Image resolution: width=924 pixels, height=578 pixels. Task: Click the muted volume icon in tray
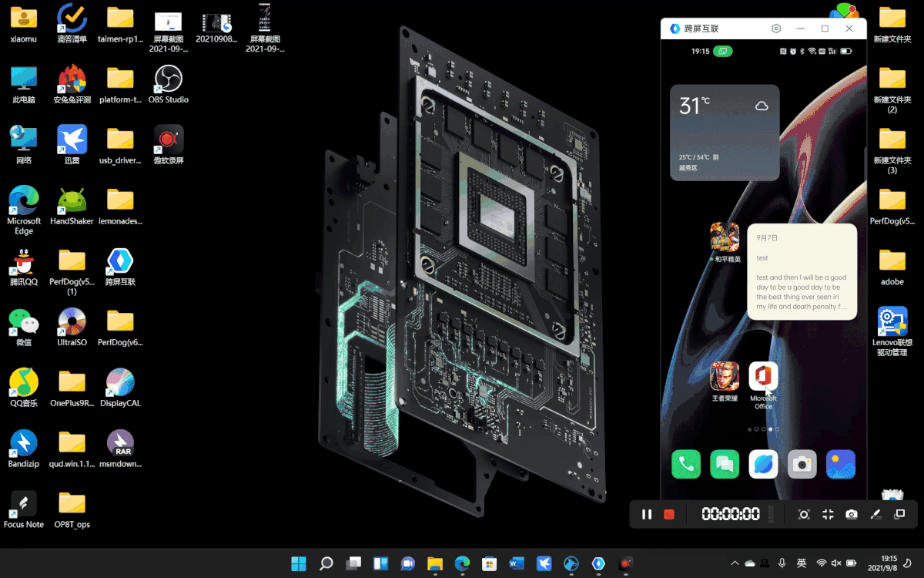point(837,564)
